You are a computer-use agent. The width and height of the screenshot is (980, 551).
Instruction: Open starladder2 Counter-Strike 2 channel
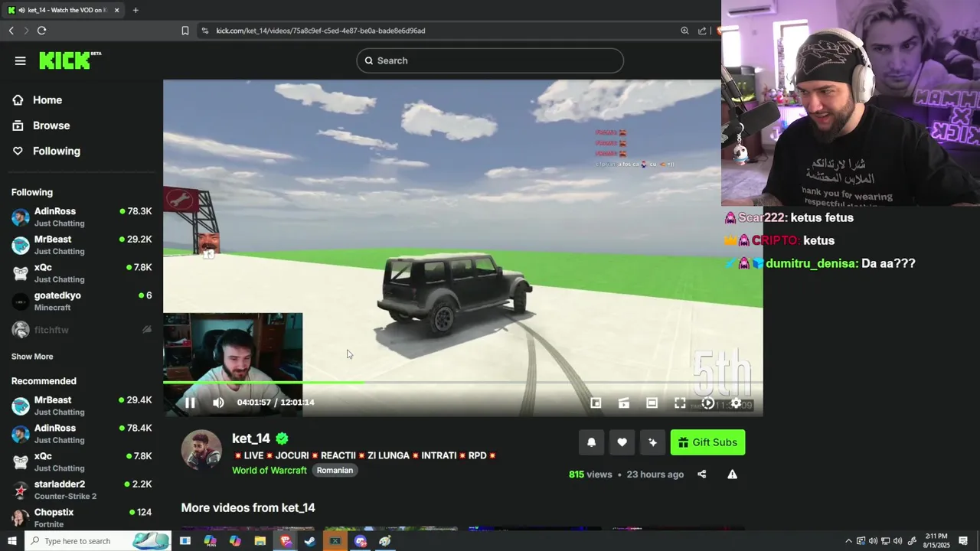click(81, 490)
